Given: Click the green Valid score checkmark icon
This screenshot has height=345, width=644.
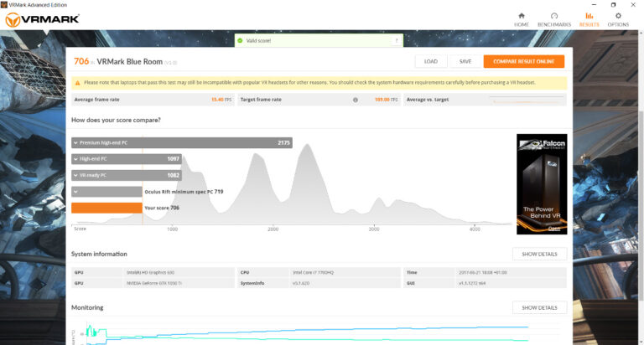Looking at the screenshot, I should (240, 40).
